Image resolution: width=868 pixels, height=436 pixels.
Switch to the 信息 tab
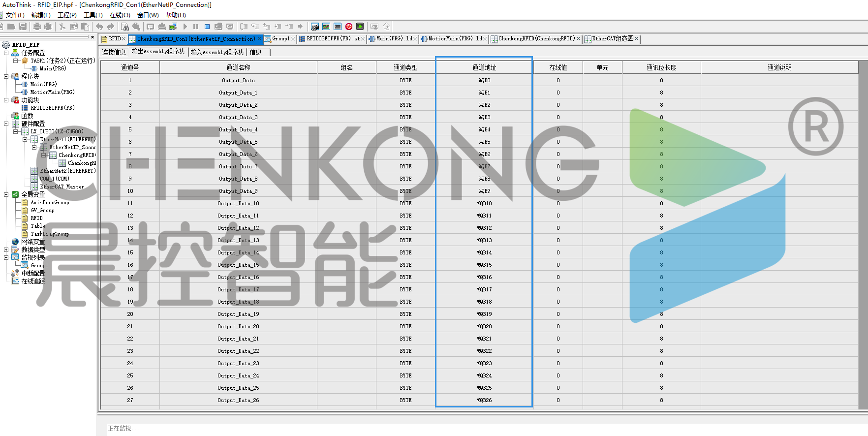click(256, 52)
